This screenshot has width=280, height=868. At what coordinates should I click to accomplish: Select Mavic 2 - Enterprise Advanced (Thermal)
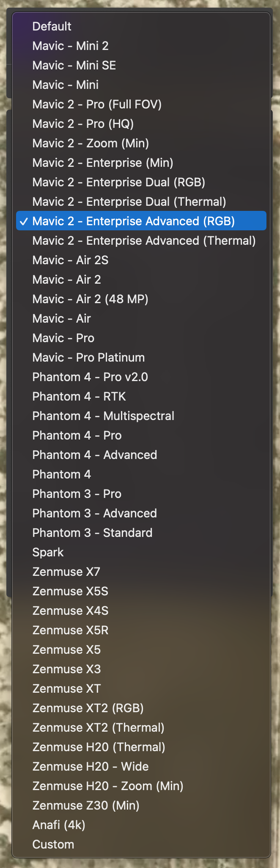click(x=141, y=240)
